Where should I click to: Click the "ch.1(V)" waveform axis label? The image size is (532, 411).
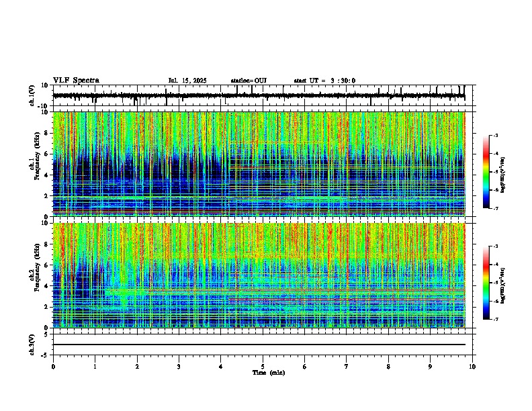(x=32, y=95)
